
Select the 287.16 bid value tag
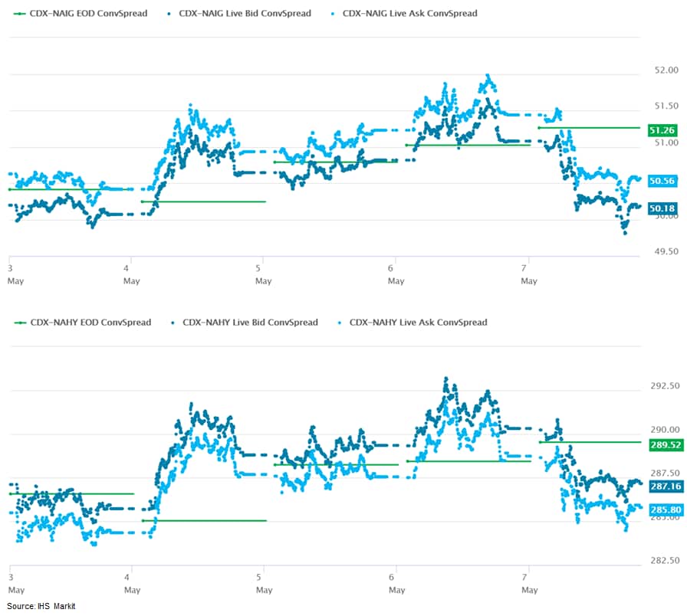[664, 486]
